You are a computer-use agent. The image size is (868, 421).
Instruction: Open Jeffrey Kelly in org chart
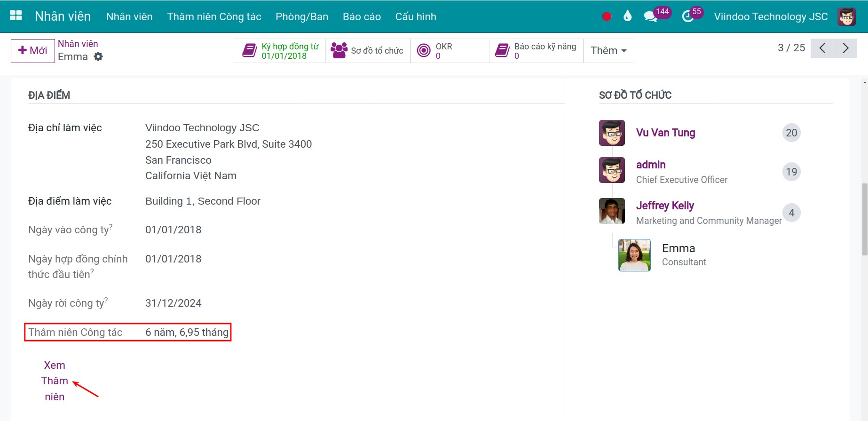(665, 206)
